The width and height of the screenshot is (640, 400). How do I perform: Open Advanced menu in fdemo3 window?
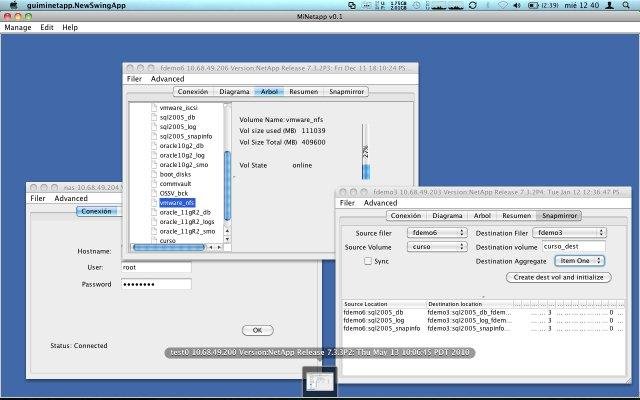pos(380,203)
